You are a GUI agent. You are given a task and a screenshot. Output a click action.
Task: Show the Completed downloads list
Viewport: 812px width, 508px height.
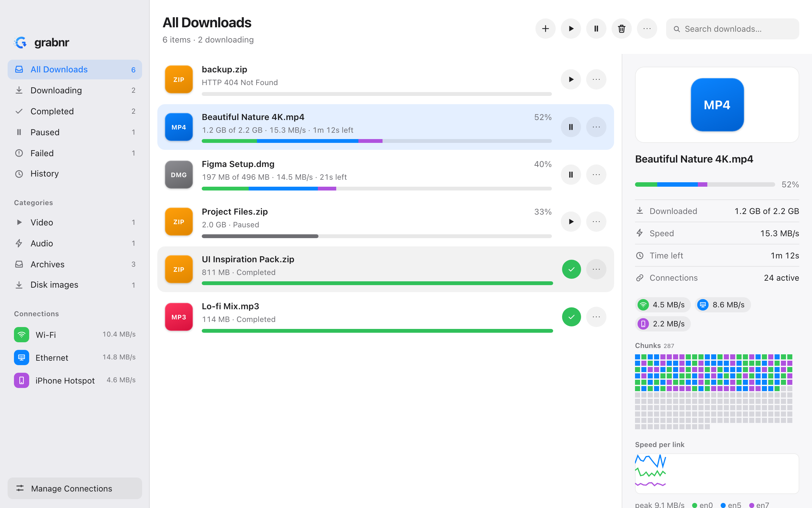coord(75,111)
